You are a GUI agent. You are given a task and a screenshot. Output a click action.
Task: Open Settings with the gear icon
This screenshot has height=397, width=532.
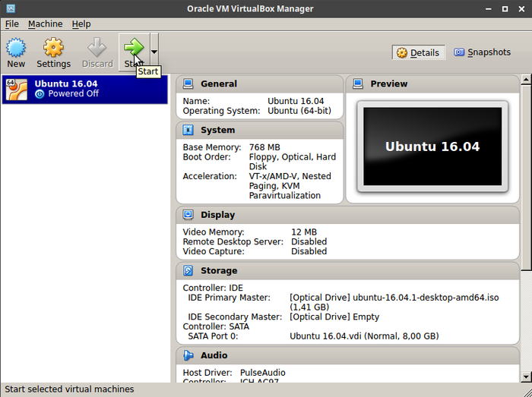[53, 47]
